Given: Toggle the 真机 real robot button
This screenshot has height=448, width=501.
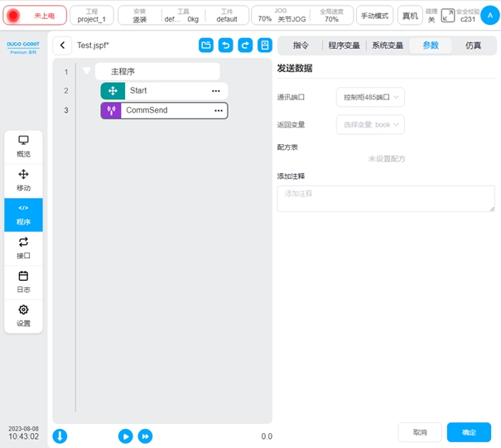Looking at the screenshot, I should click(x=409, y=16).
